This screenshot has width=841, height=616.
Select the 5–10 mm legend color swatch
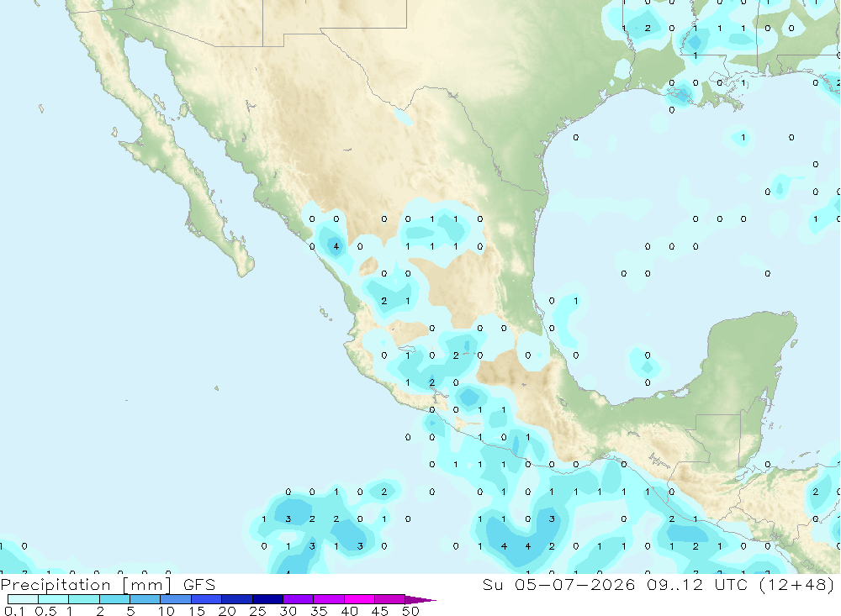point(145,599)
